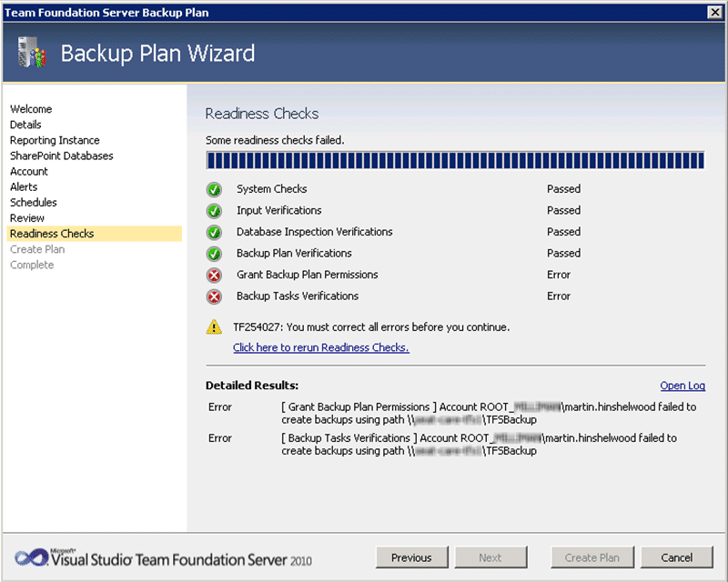This screenshot has width=728, height=582.
Task: Go to the Welcome step
Action: coord(31,109)
